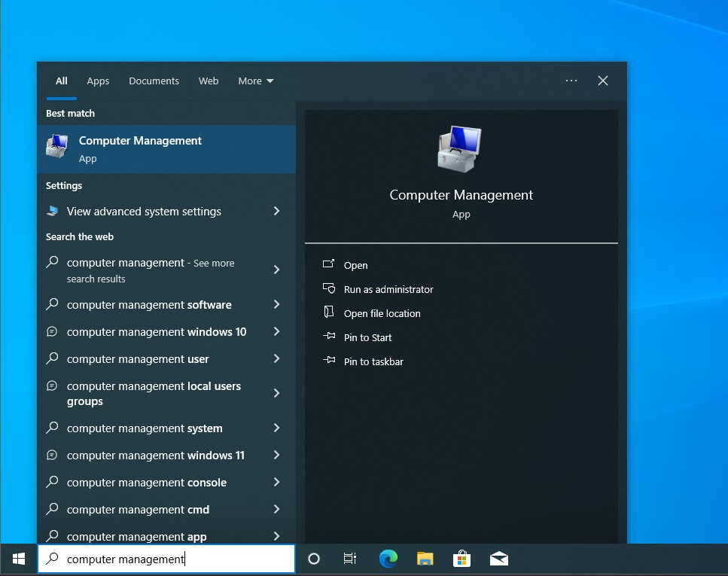This screenshot has height=576, width=728.
Task: Select the Computer Management app preview icon
Action: pos(461,148)
